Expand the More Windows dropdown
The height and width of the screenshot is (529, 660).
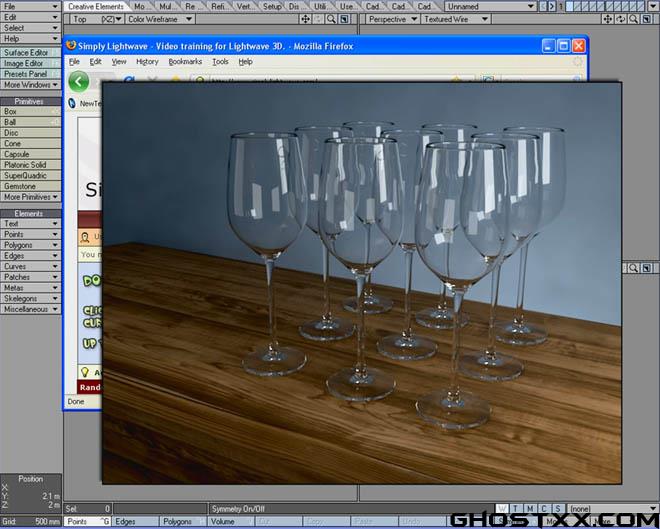pos(31,85)
